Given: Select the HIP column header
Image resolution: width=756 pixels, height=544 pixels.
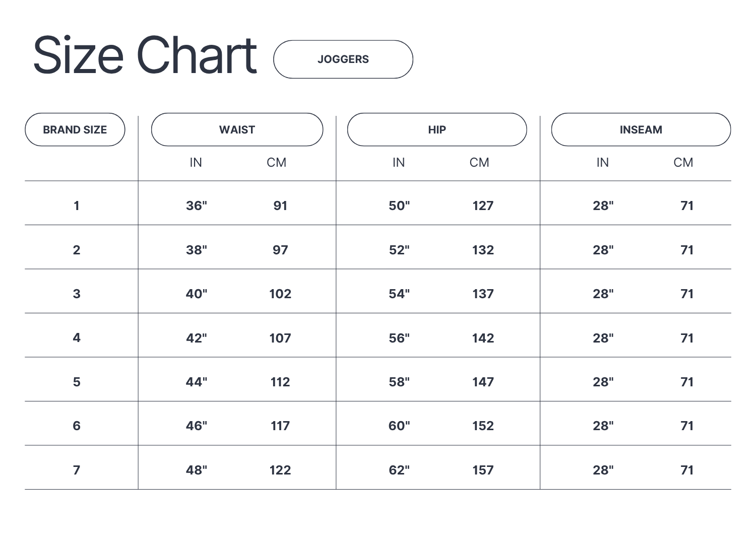Looking at the screenshot, I should click(x=436, y=130).
